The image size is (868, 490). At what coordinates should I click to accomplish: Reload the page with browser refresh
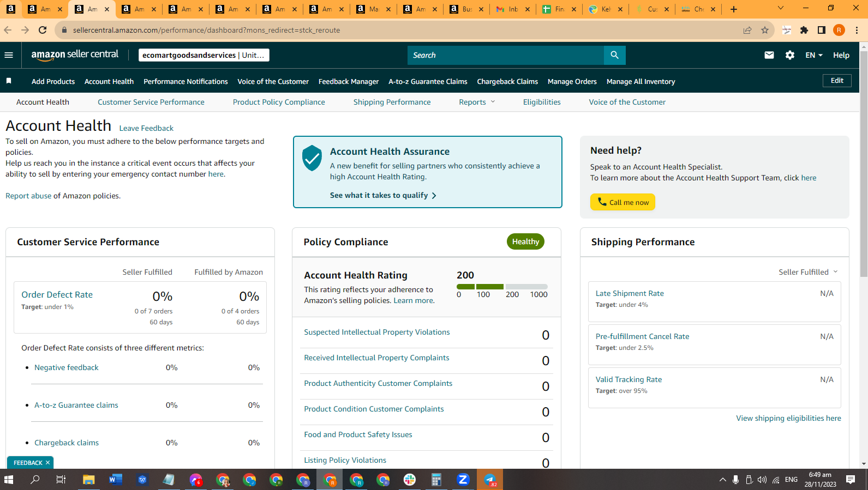pyautogui.click(x=43, y=30)
